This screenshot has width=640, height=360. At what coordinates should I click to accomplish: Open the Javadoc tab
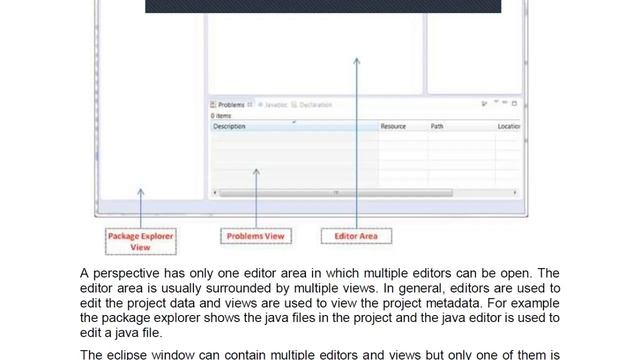pyautogui.click(x=273, y=105)
